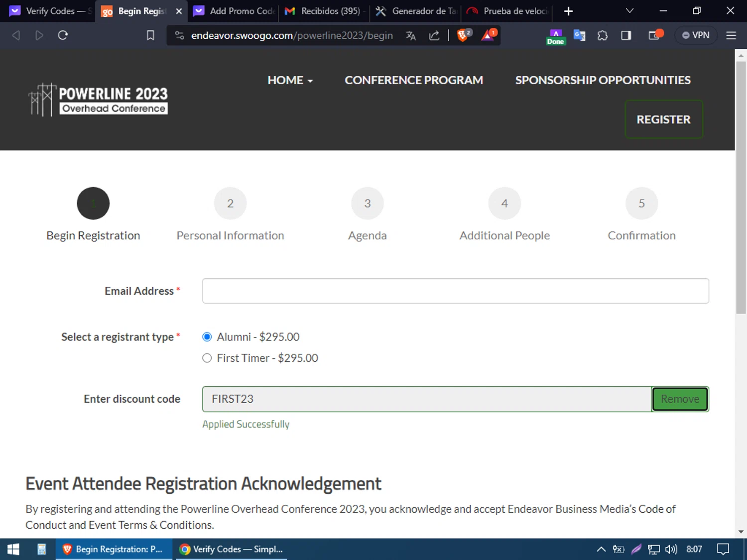747x560 pixels.
Task: Click Event Attendee Registration Acknowledgement heading
Action: tap(203, 483)
